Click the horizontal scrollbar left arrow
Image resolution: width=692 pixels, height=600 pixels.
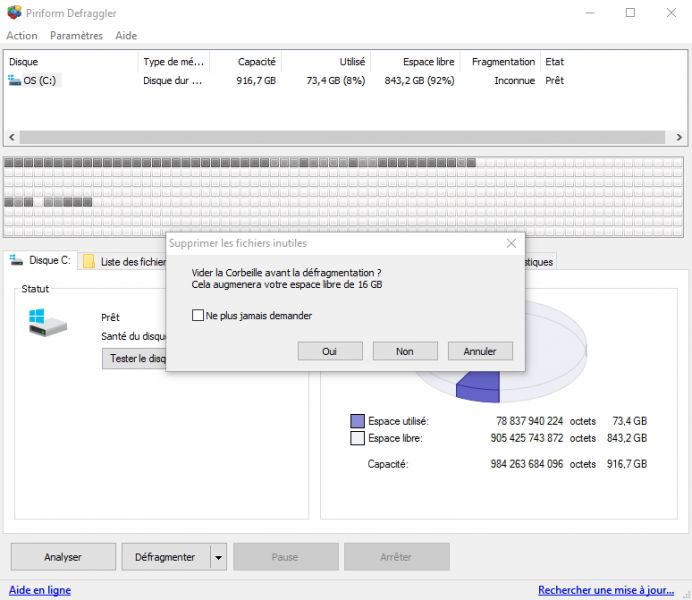(x=12, y=137)
